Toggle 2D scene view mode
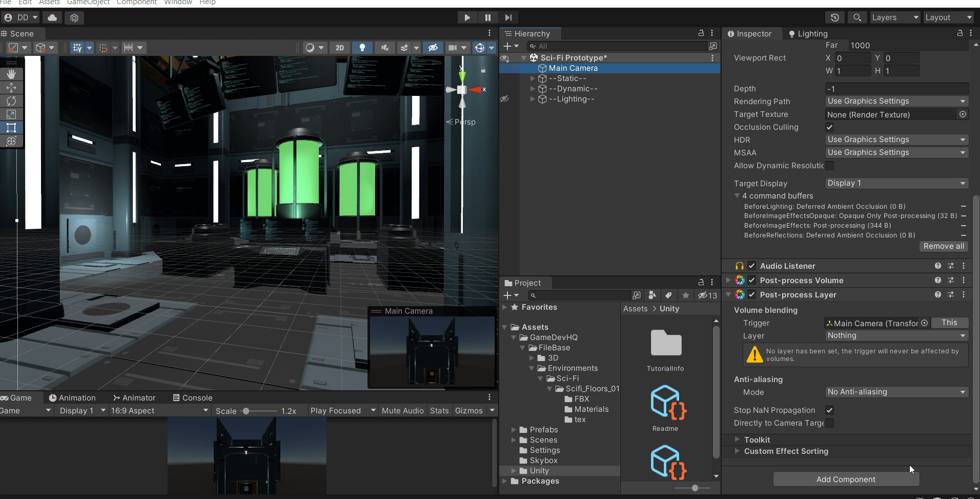 click(x=340, y=48)
